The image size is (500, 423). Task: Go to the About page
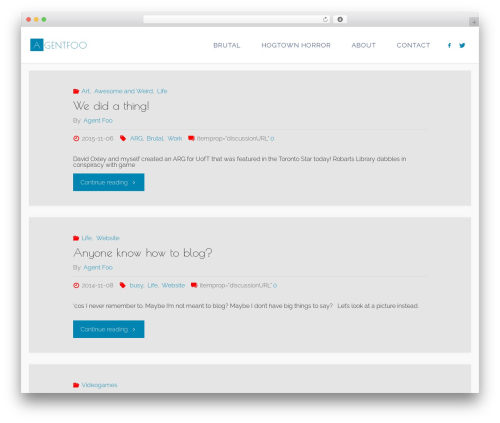pyautogui.click(x=363, y=45)
